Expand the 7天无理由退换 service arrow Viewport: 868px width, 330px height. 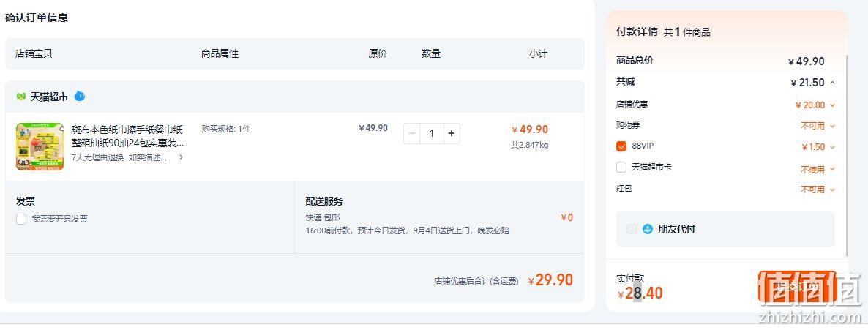pyautogui.click(x=181, y=157)
